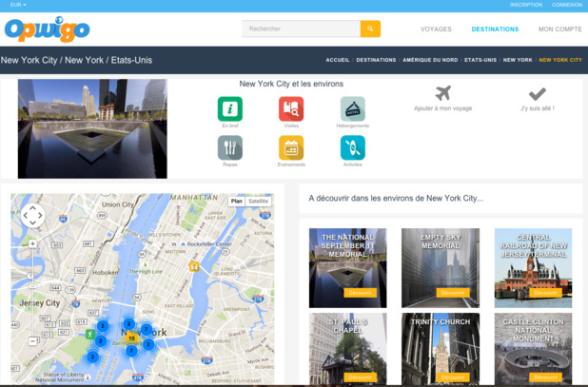Click A découvrir dans les environs heading
Viewport: 588px width, 387px height.
(x=396, y=198)
